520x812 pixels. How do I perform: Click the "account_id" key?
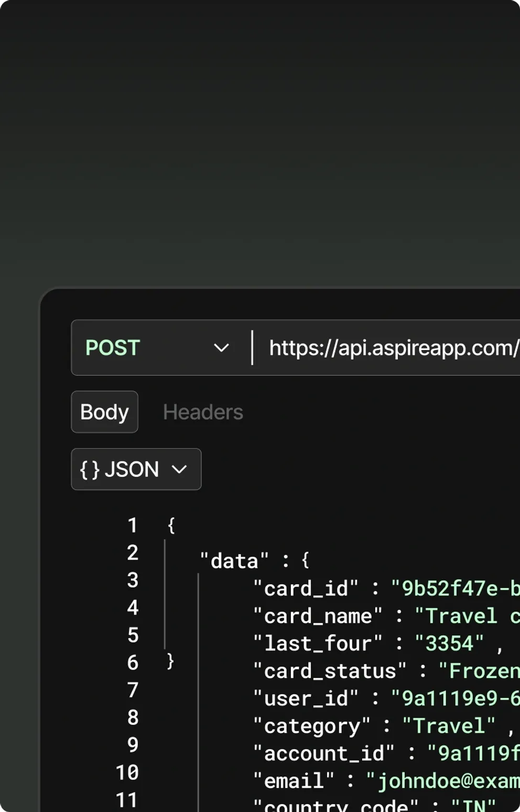pos(323,753)
